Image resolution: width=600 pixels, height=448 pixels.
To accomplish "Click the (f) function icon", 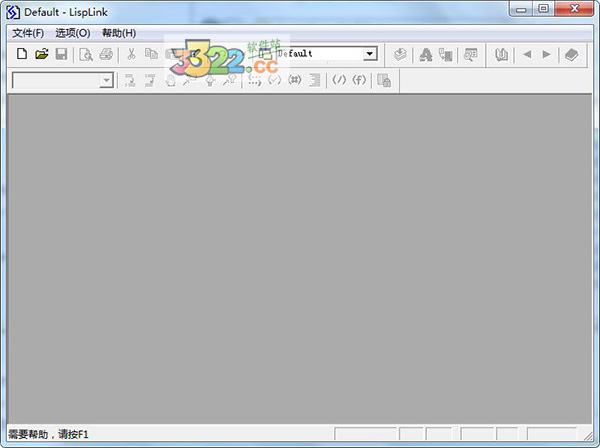I will coord(359,80).
